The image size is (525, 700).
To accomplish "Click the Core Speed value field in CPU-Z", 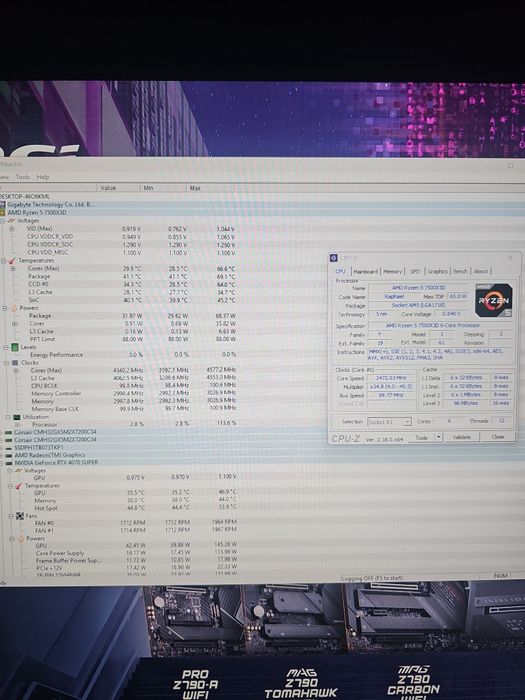I will click(392, 378).
